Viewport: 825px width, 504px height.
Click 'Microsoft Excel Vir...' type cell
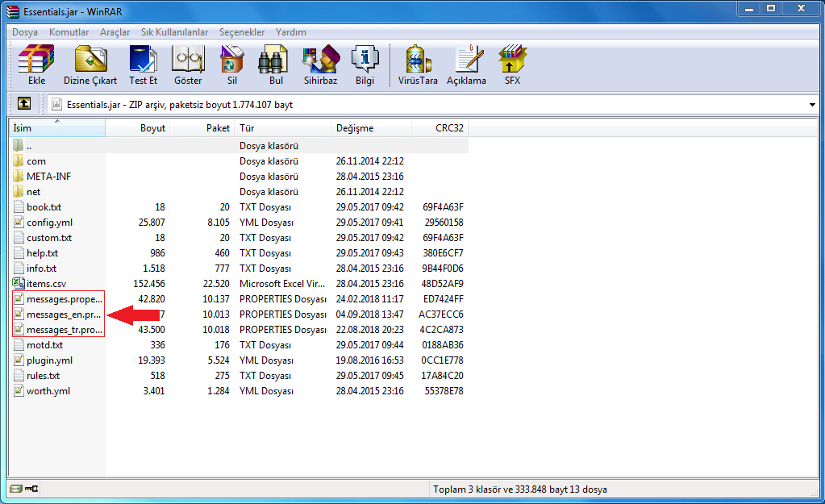click(x=282, y=284)
